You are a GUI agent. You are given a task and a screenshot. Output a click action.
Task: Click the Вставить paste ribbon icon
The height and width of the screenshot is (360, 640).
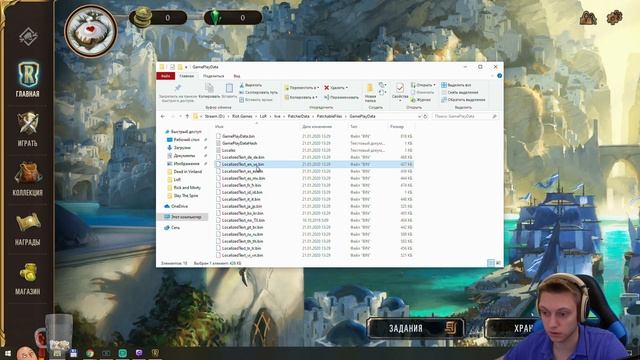229,91
